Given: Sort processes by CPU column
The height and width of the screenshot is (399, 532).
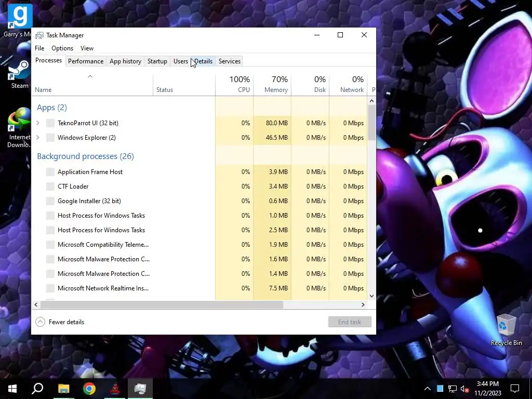Looking at the screenshot, I should click(234, 84).
